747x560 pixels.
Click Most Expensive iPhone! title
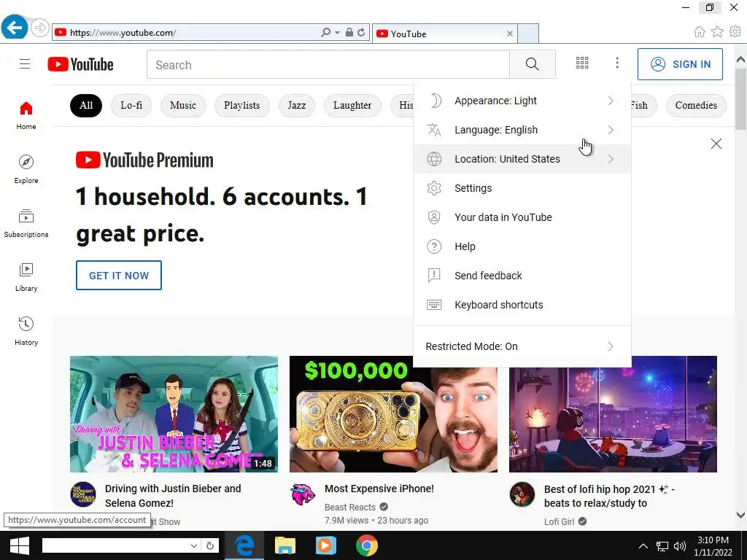(379, 489)
